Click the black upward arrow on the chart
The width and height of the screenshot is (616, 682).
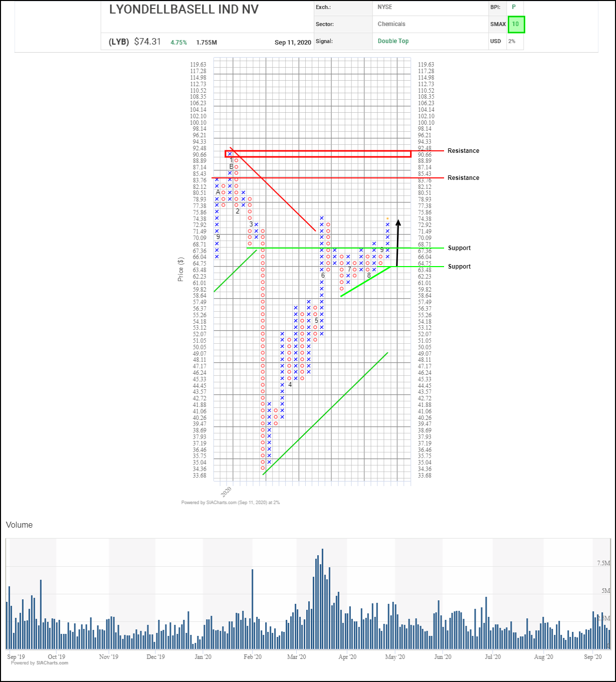click(398, 243)
